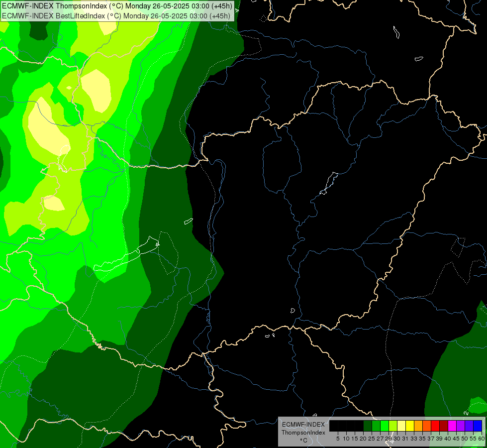Click the 'ECMWF-INDEX' label in the legend
Image resolution: width=487 pixels, height=448 pixels.
(x=303, y=425)
